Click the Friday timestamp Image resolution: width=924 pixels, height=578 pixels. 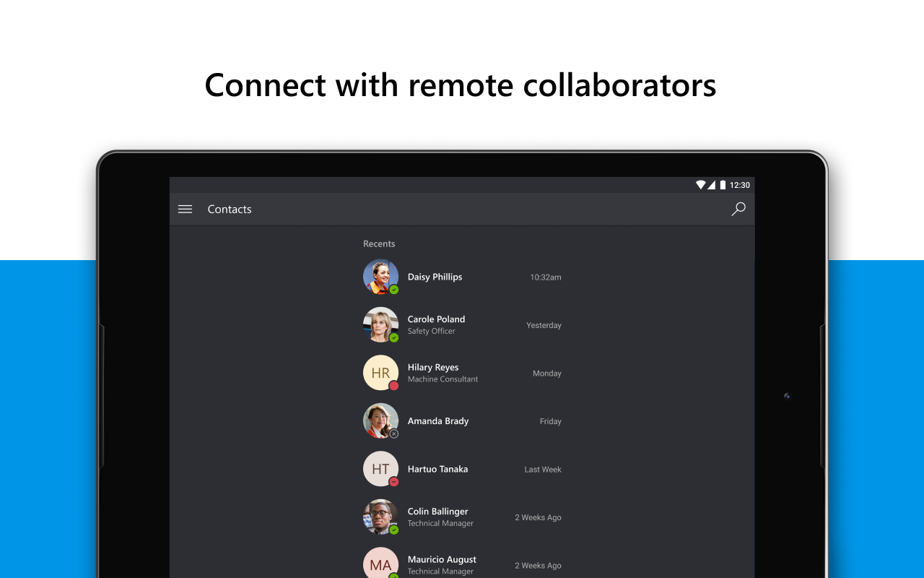[551, 421]
